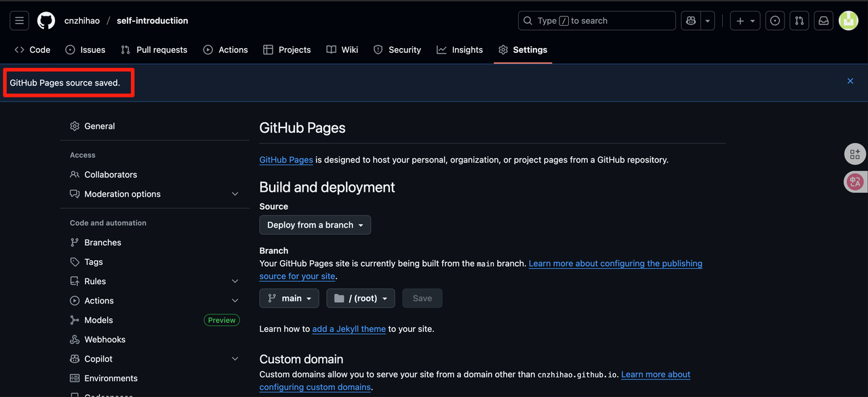Screen dimensions: 868x397
Task: Open the Pull requests shortcut icon in header
Action: pyautogui.click(x=800, y=21)
